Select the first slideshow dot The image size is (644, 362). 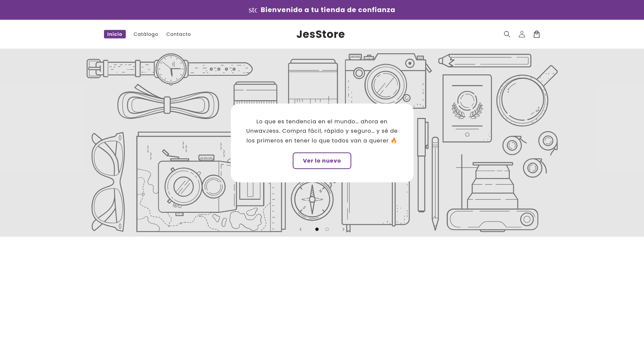[317, 229]
